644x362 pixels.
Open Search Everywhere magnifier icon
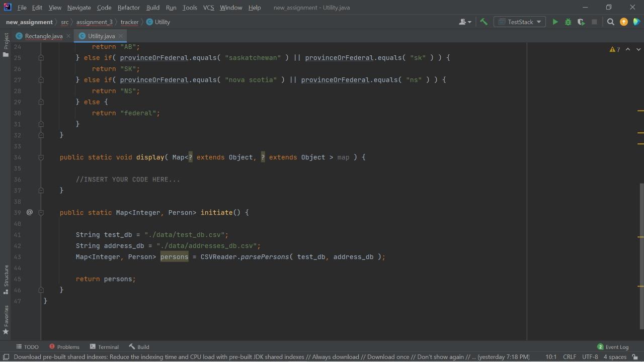[610, 22]
